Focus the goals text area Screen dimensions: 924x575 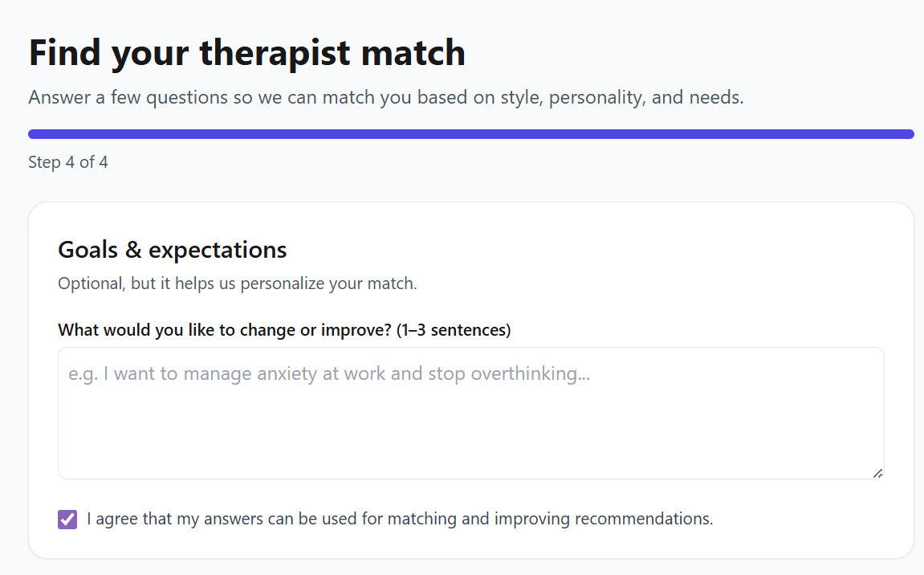470,426
